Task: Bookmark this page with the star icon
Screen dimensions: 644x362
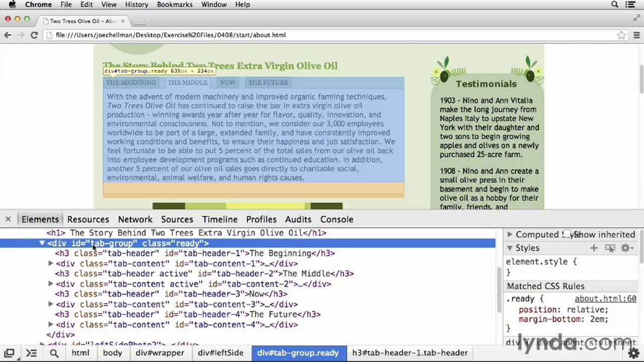Action: (x=622, y=35)
